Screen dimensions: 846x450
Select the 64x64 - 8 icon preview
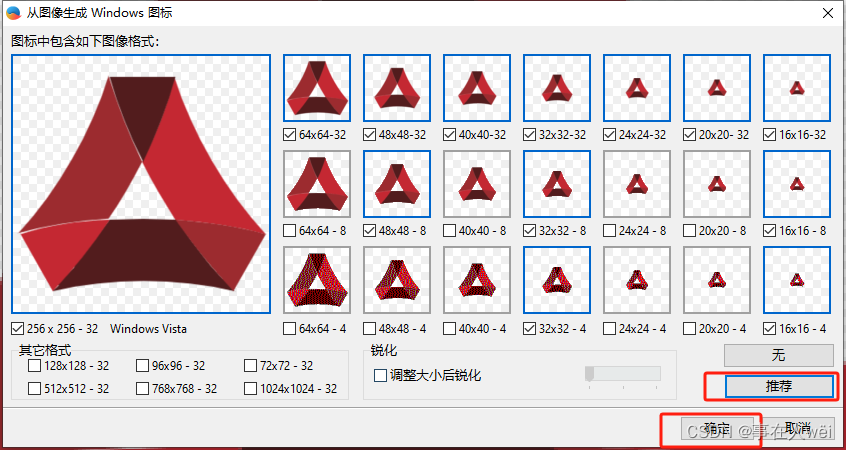(317, 184)
